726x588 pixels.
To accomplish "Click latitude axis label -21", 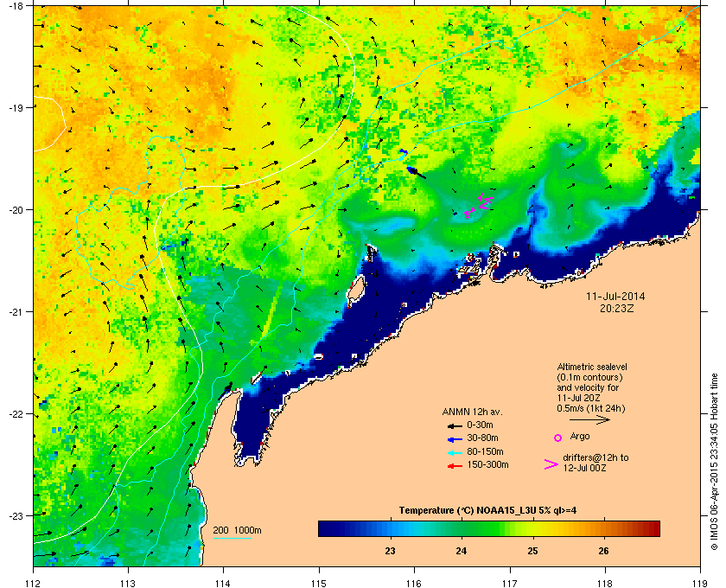I will pyautogui.click(x=16, y=312).
